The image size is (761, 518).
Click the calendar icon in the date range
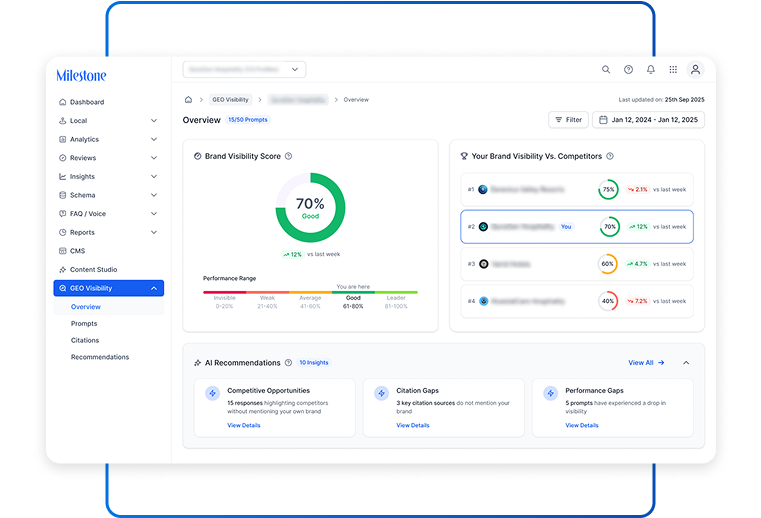603,120
